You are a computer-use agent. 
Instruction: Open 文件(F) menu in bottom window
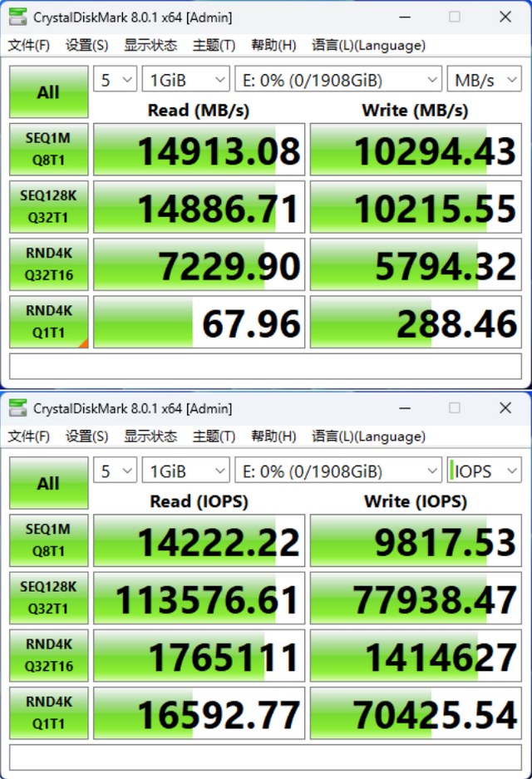point(29,436)
